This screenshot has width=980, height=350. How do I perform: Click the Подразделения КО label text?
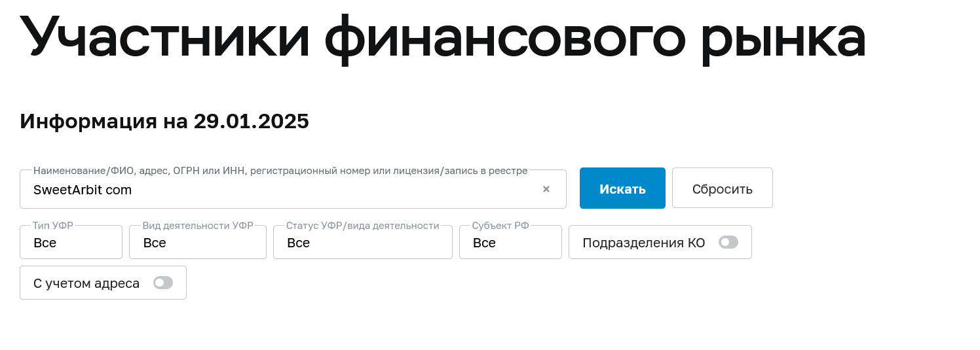tap(643, 243)
